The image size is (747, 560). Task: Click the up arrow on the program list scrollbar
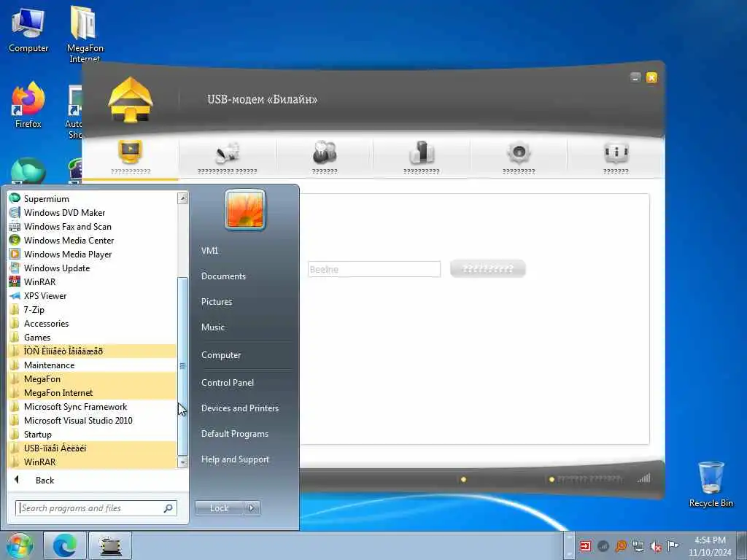coord(182,198)
